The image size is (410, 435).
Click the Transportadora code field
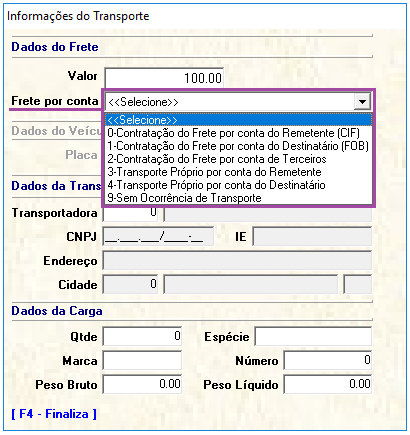131,214
